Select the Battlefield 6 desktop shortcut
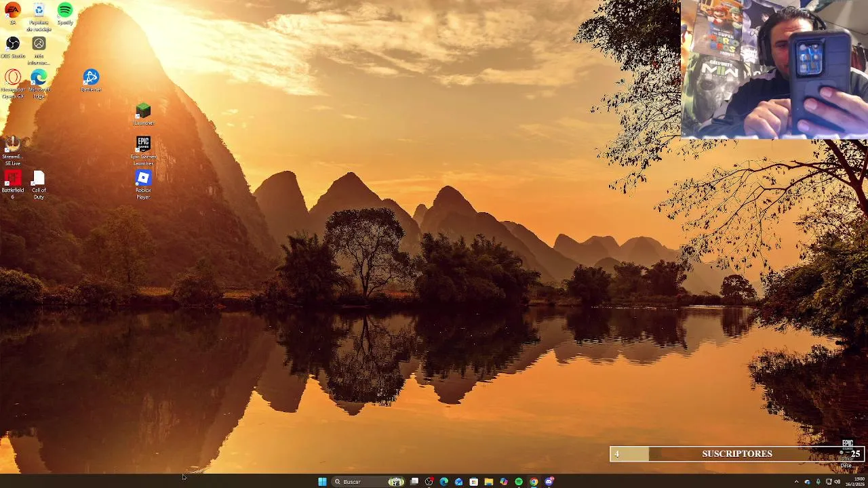The image size is (868, 488). click(x=12, y=185)
